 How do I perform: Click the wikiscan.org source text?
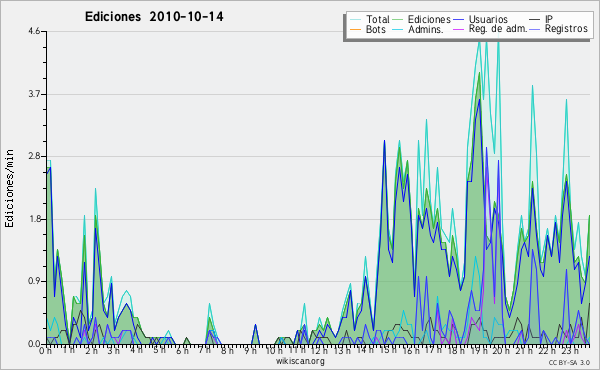(300, 361)
